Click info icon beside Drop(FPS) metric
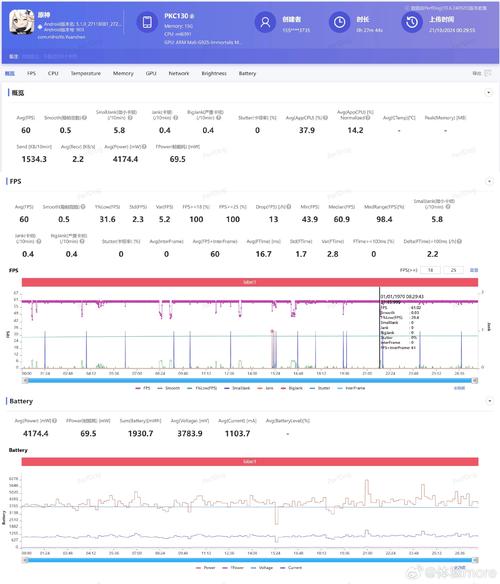 click(x=289, y=207)
